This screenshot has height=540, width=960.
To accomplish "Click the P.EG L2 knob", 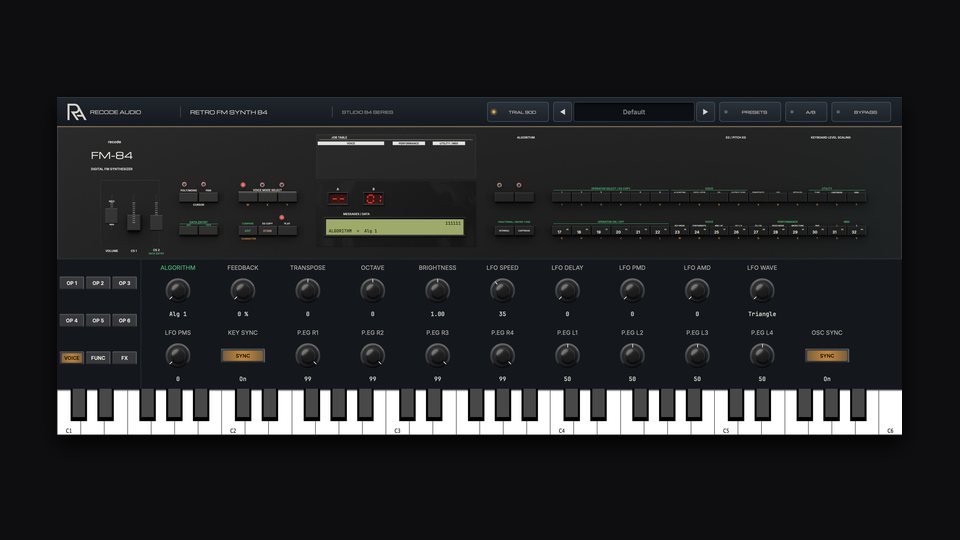I will click(632, 355).
